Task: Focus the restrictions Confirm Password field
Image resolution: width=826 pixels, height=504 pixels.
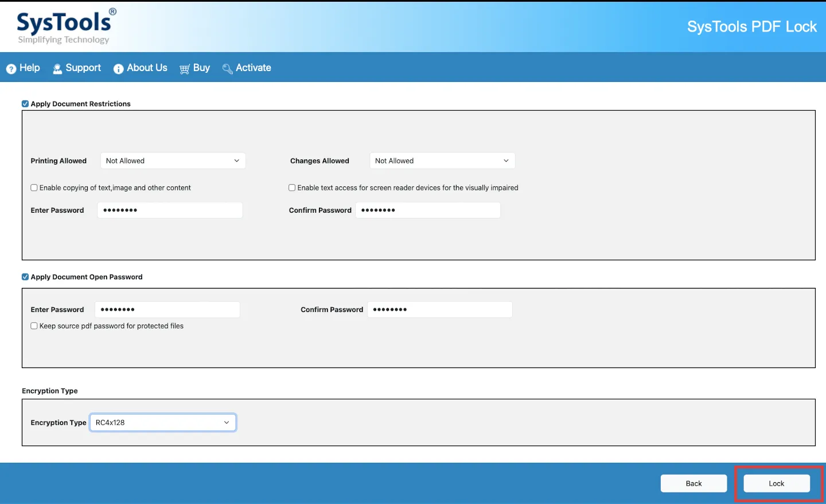Action: pyautogui.click(x=428, y=210)
